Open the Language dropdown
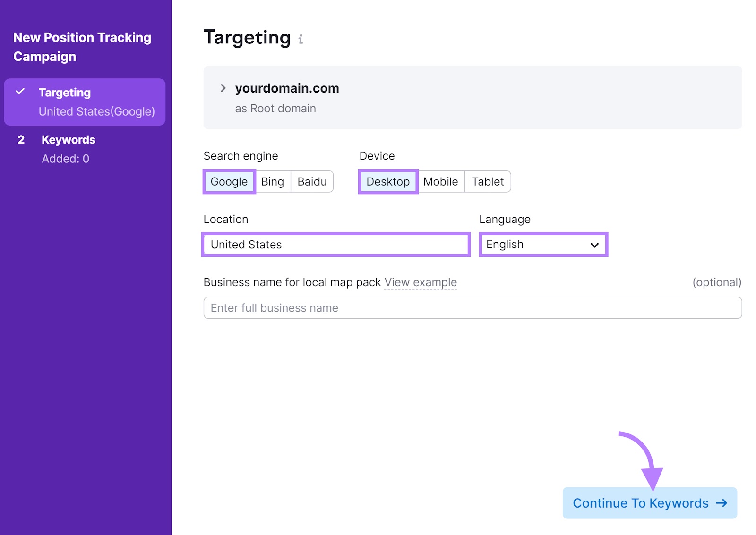 [542, 244]
